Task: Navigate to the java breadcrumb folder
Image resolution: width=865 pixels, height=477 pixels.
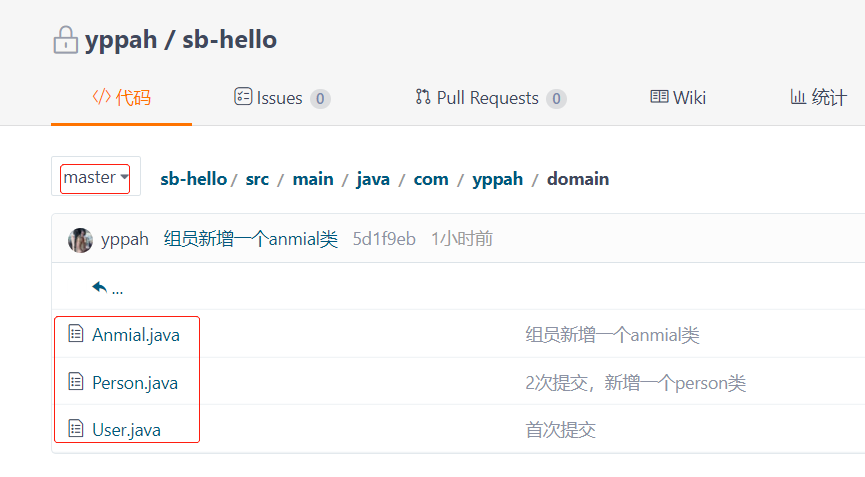Action: click(373, 179)
